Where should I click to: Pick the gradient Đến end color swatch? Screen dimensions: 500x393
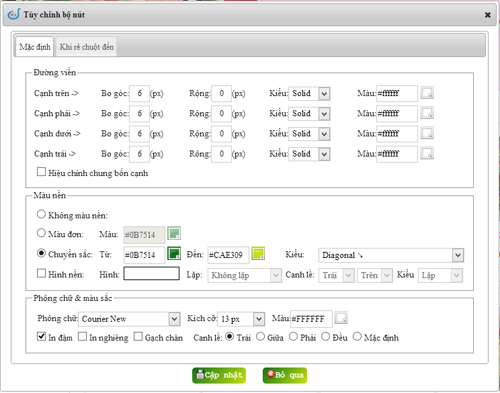[x=258, y=253]
